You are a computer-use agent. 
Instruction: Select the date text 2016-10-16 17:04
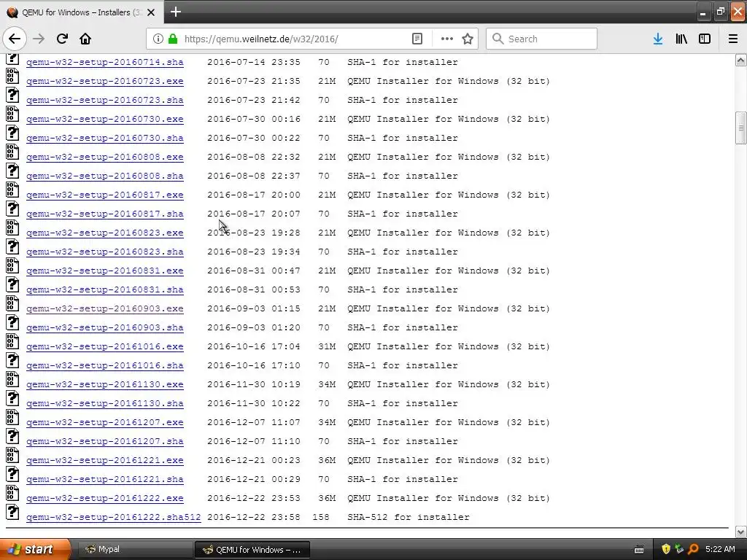(x=254, y=346)
